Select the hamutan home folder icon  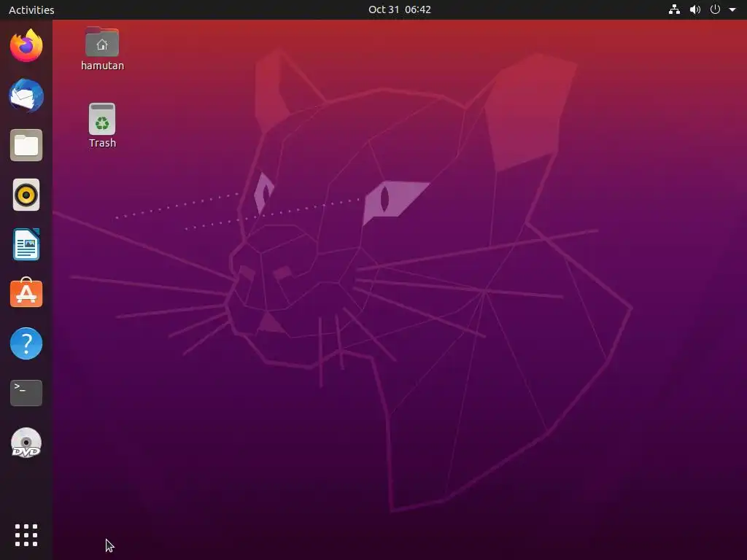coord(102,42)
